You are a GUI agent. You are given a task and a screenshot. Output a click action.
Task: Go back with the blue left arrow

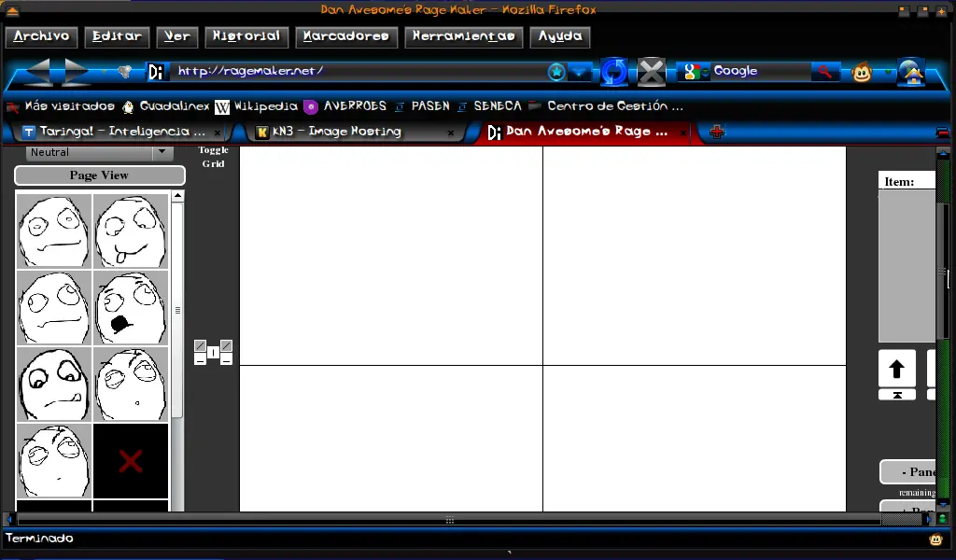(38, 72)
